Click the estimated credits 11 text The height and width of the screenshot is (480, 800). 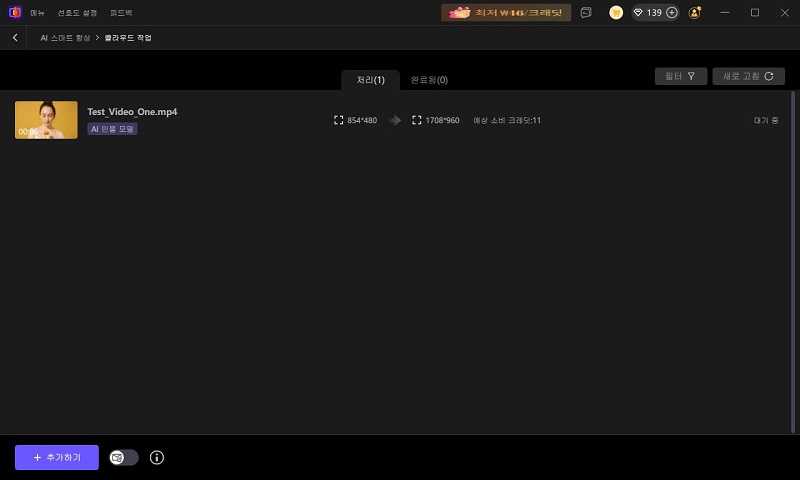click(507, 120)
